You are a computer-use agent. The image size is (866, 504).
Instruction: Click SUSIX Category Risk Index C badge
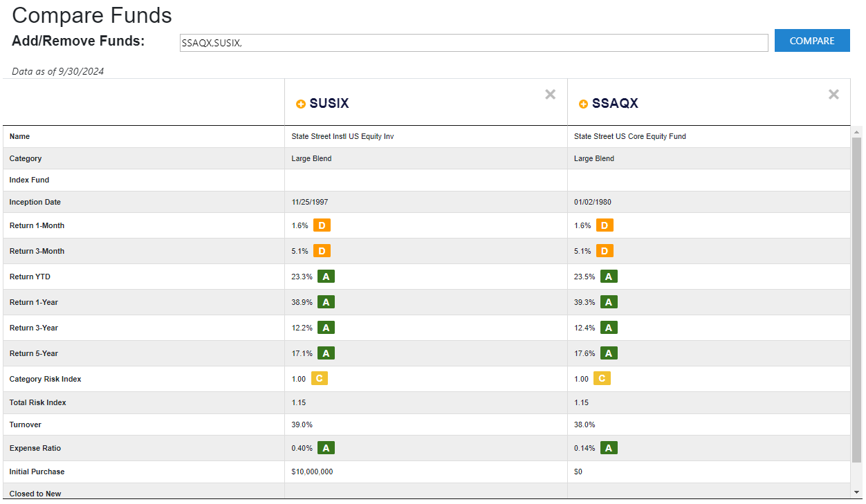pos(320,379)
